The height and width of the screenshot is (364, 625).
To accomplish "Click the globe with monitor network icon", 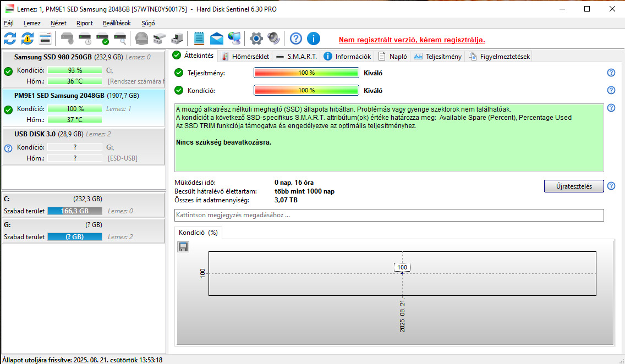I will (x=234, y=38).
